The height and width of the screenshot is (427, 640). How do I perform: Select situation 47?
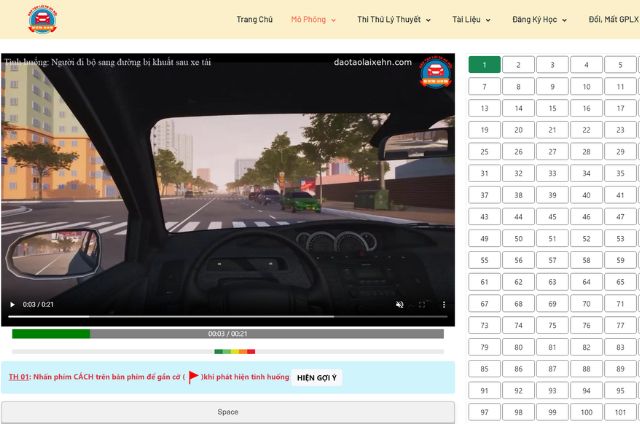[x=620, y=217]
